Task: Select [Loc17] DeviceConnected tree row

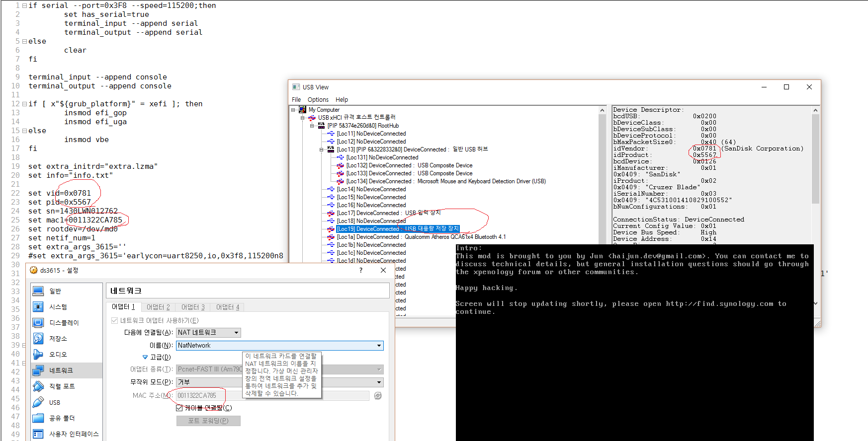Action: point(389,213)
